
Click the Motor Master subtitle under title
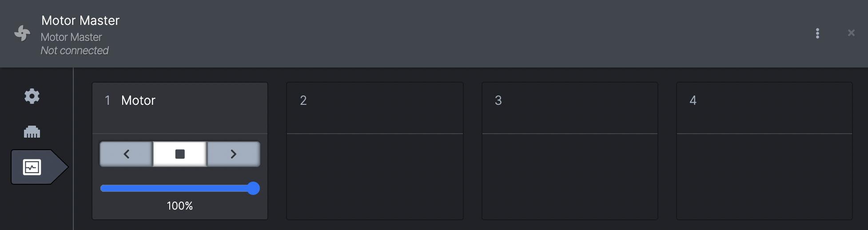pos(72,37)
